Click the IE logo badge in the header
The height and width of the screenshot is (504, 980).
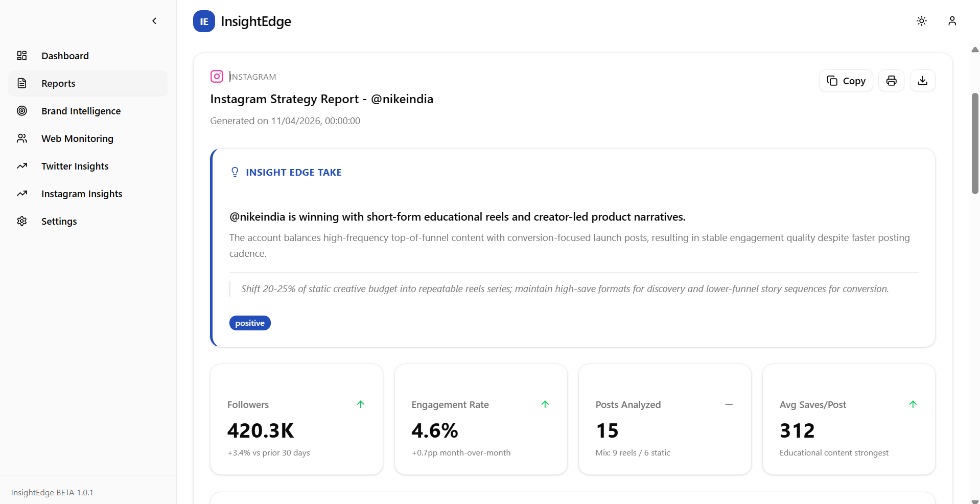pos(204,21)
